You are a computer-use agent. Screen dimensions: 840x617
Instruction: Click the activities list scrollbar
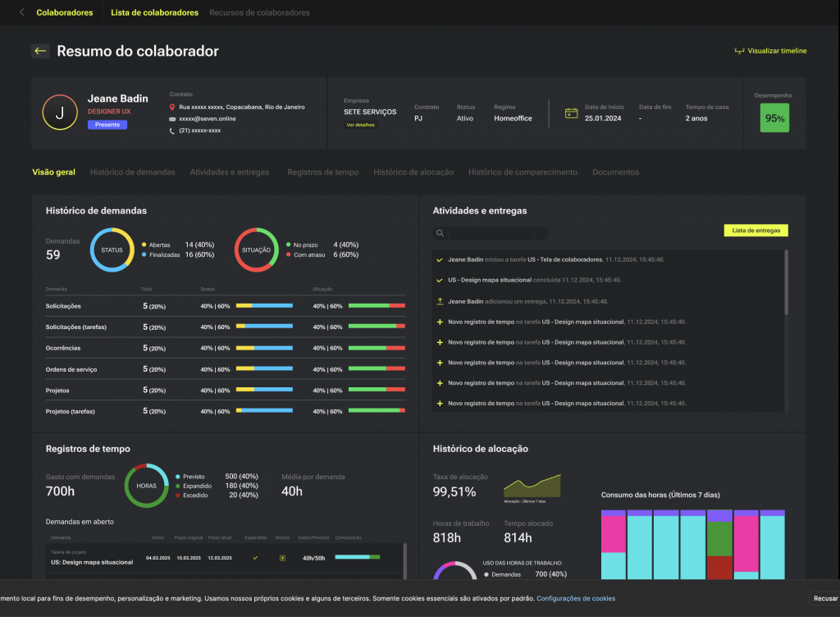click(786, 282)
